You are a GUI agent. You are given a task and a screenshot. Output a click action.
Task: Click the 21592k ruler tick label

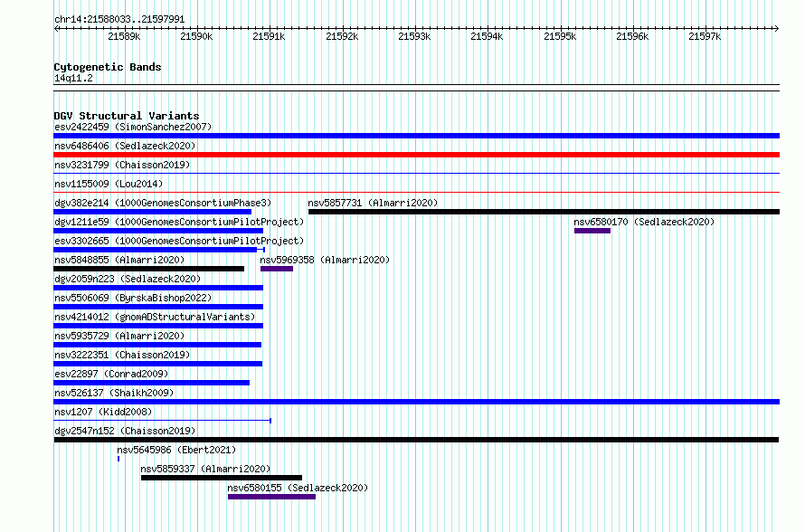342,36
